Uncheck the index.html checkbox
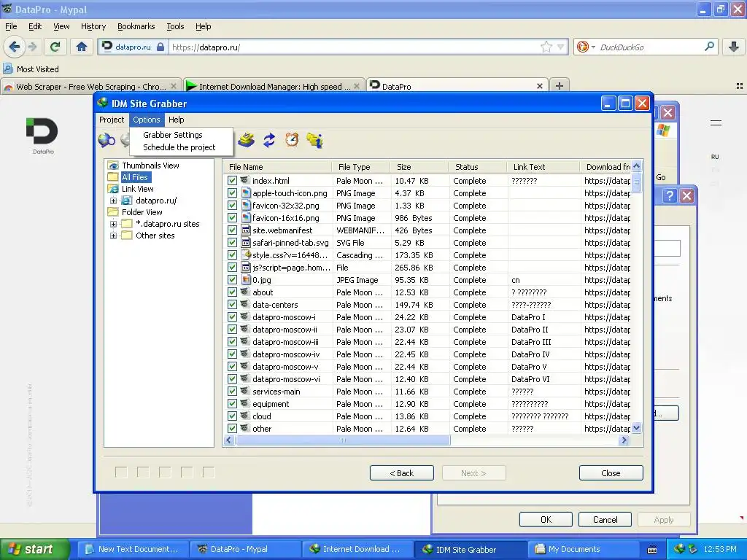 click(232, 181)
